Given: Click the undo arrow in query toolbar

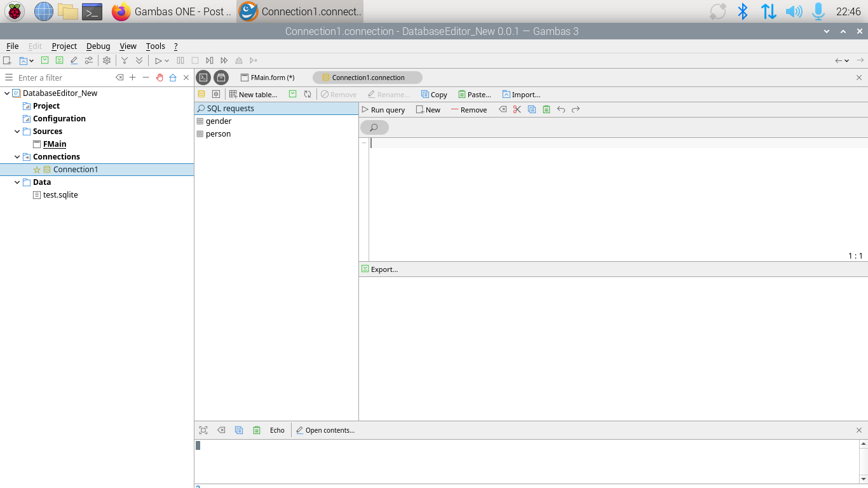Looking at the screenshot, I should click(x=561, y=109).
